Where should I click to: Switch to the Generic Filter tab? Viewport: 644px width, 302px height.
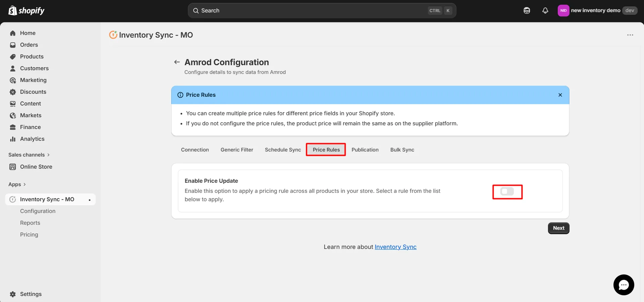(237, 150)
